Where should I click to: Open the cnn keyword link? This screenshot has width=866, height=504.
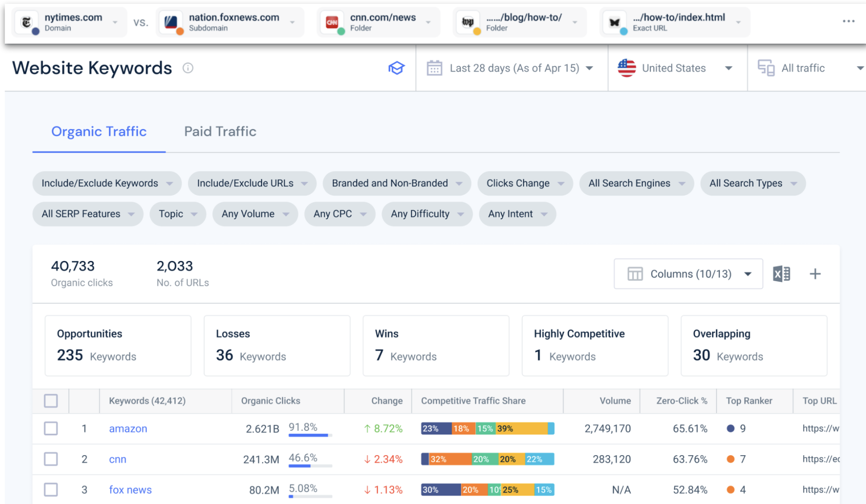117,459
